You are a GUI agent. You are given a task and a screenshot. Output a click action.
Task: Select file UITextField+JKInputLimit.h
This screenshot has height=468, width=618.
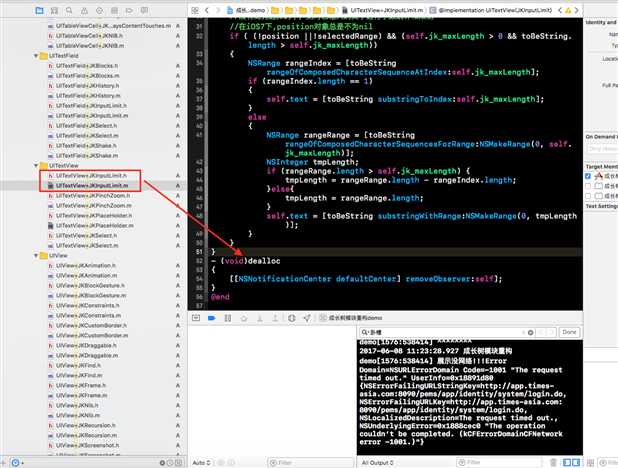pos(91,106)
